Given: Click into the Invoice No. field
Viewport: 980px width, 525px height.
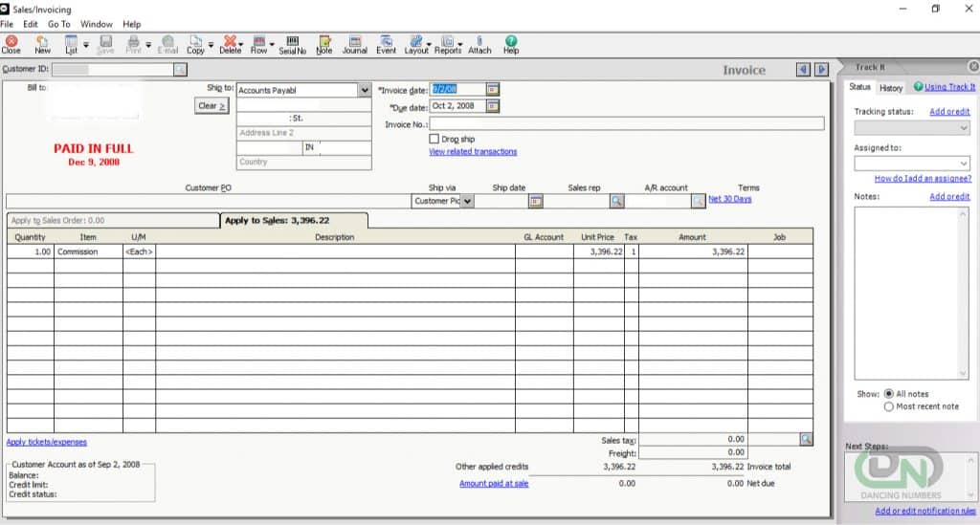Looking at the screenshot, I should click(x=626, y=123).
